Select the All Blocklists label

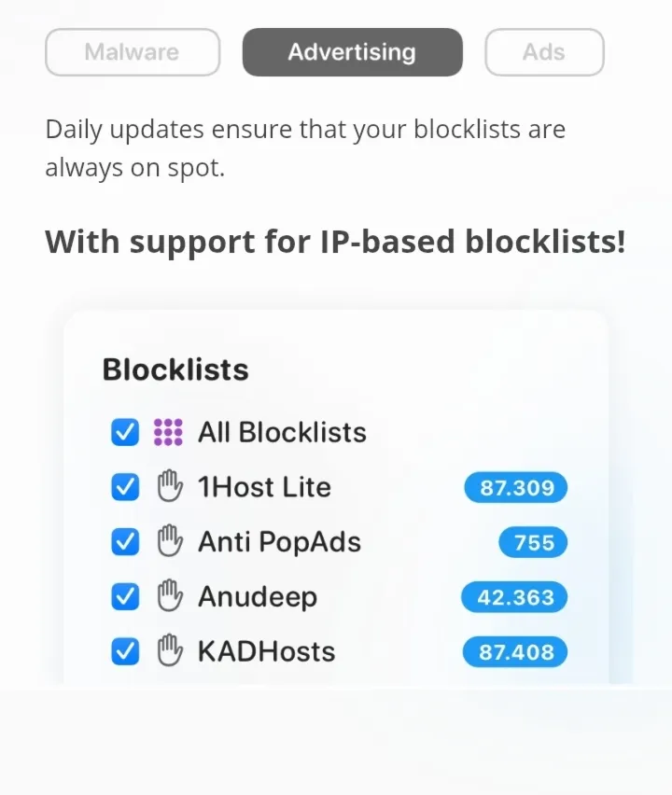tap(282, 432)
